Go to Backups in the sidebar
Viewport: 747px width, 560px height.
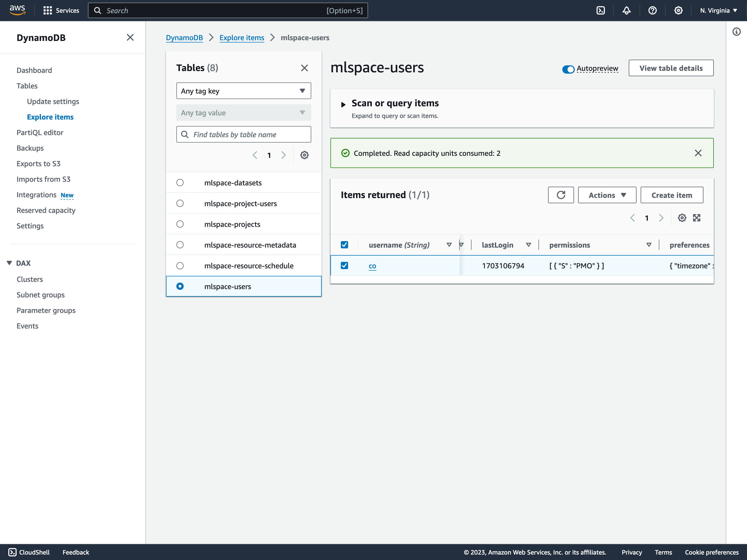point(30,148)
